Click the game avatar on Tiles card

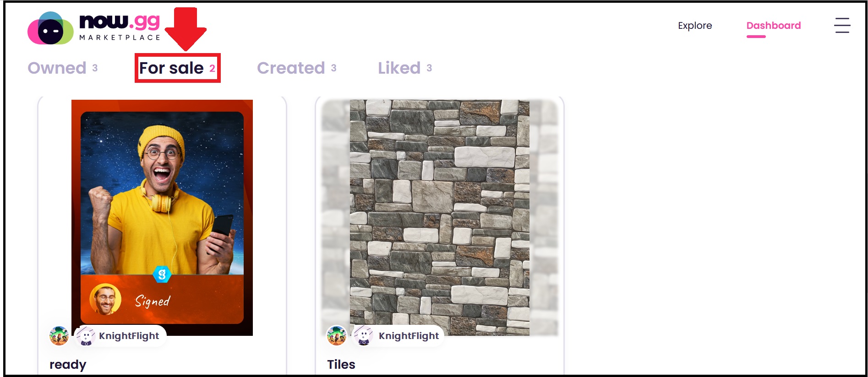click(x=337, y=336)
